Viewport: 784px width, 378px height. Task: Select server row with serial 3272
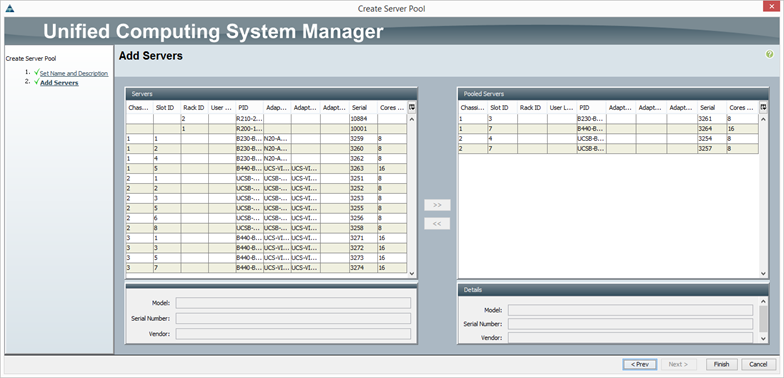(266, 248)
